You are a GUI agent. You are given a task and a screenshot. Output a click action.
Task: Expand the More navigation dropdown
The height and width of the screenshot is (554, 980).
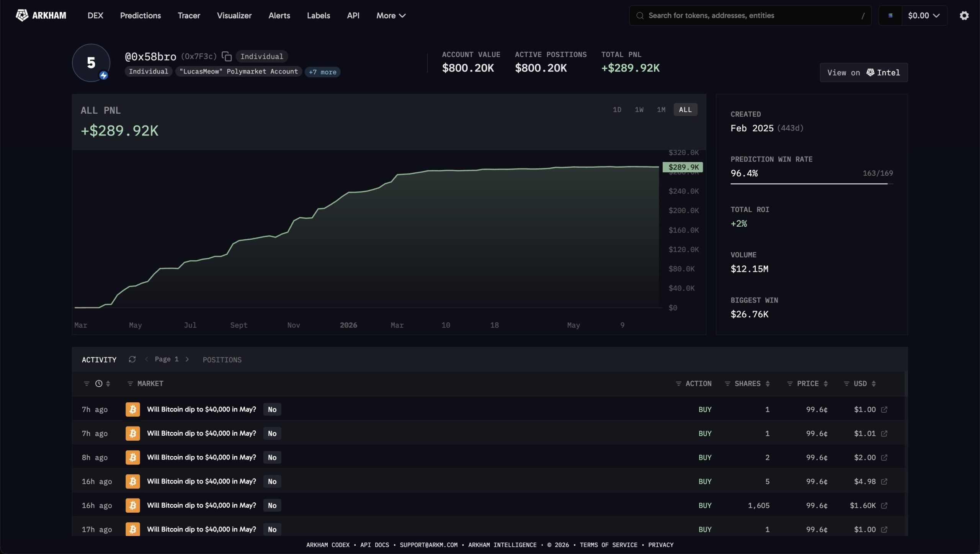(391, 16)
